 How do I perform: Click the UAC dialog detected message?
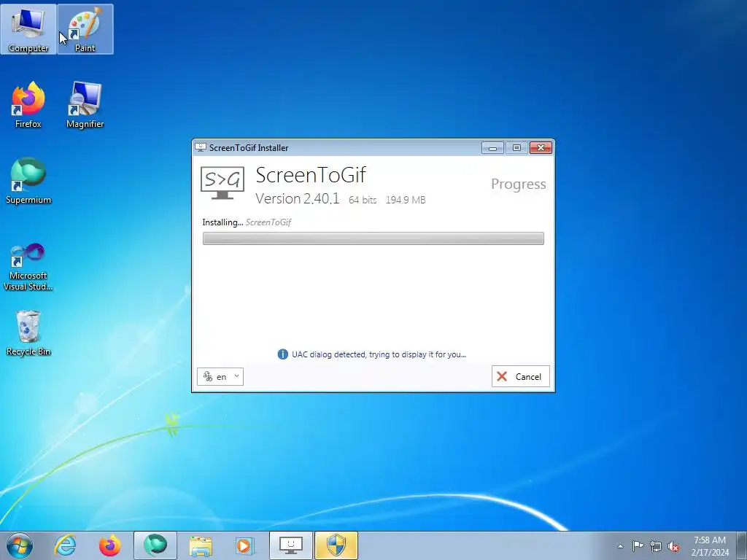[x=379, y=354]
